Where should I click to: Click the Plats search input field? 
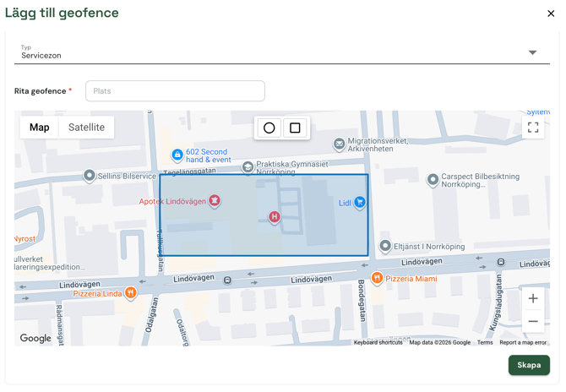tap(175, 91)
